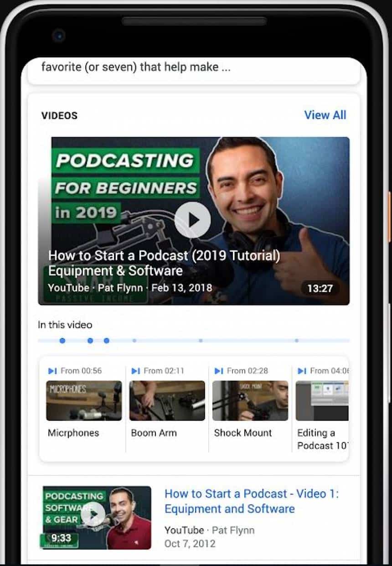
Task: Jump to the last small timeline marker
Action: point(296,340)
